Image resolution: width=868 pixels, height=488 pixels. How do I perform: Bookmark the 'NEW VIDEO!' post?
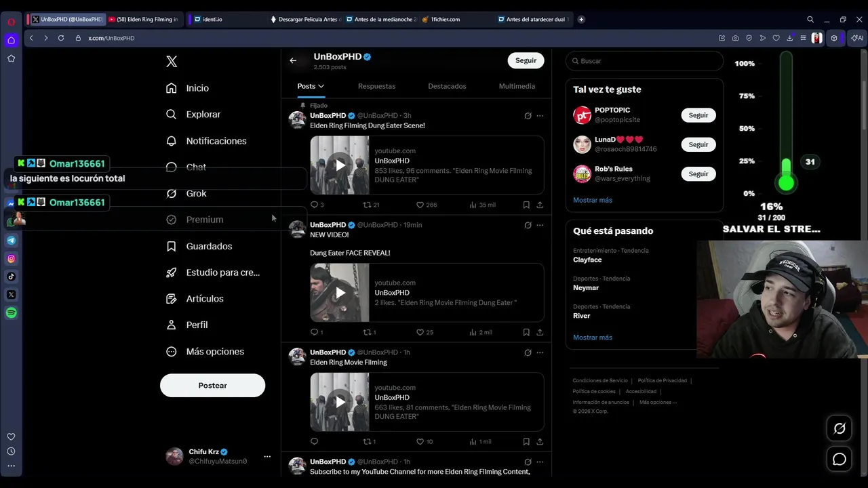526,332
